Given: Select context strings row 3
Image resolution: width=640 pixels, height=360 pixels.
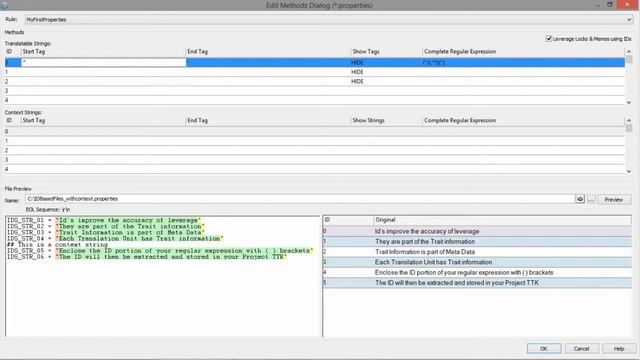Looking at the screenshot, I should [315, 160].
